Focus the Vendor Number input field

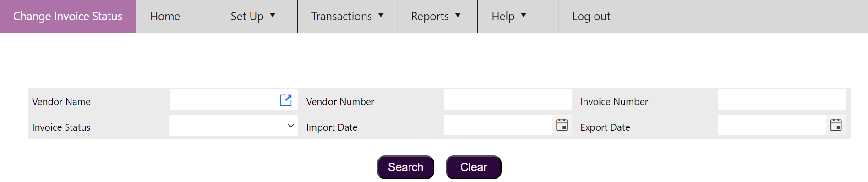click(x=508, y=100)
